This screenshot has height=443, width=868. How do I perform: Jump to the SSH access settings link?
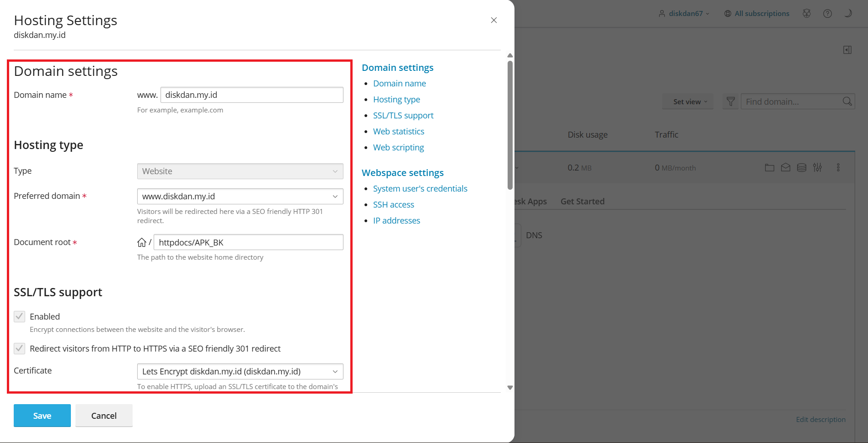tap(393, 205)
